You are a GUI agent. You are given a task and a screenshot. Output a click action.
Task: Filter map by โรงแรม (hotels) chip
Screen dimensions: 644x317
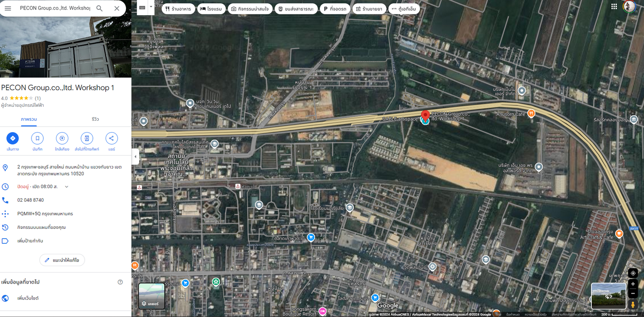[211, 9]
